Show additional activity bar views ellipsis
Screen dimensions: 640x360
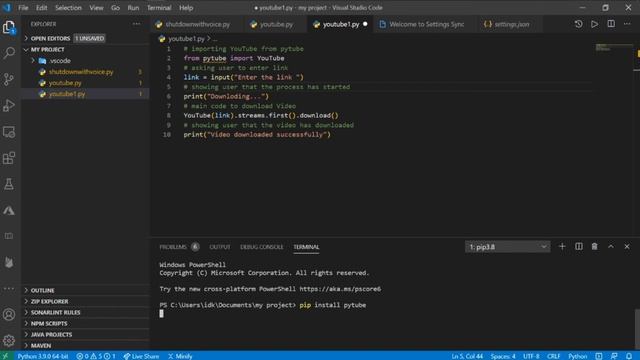pyautogui.click(x=9, y=289)
